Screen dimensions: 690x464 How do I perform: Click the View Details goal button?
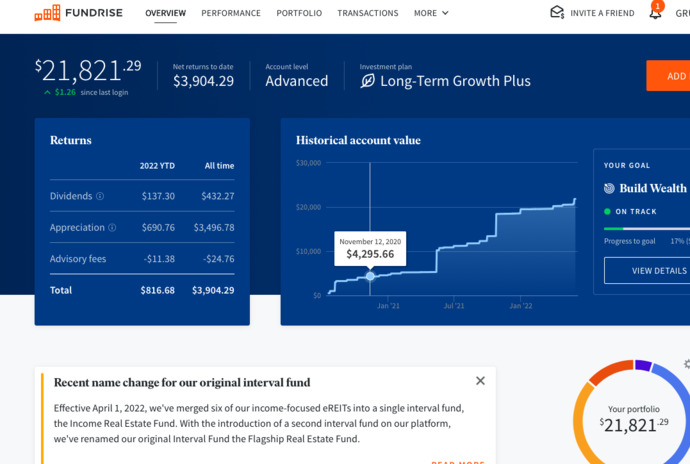pyautogui.click(x=647, y=271)
